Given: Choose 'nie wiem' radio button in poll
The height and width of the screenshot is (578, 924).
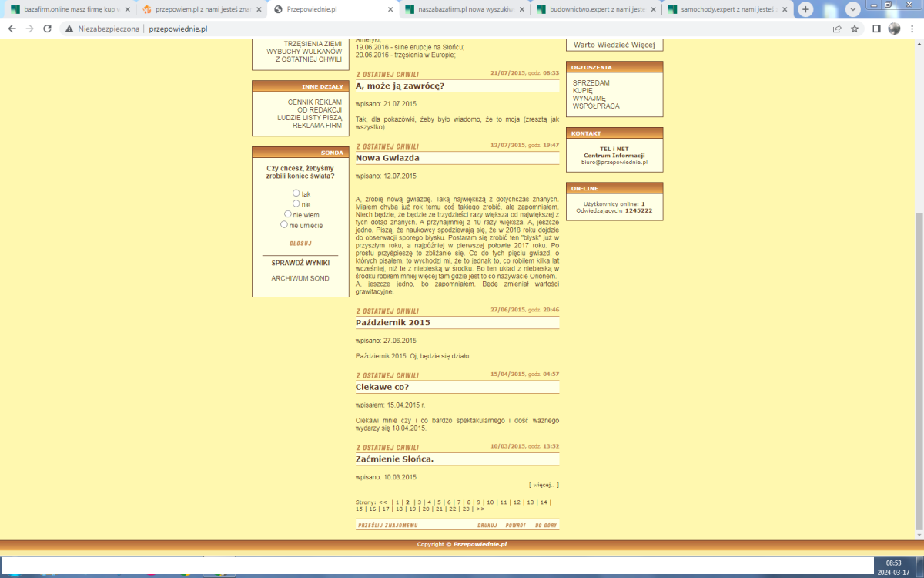Looking at the screenshot, I should click(x=288, y=214).
